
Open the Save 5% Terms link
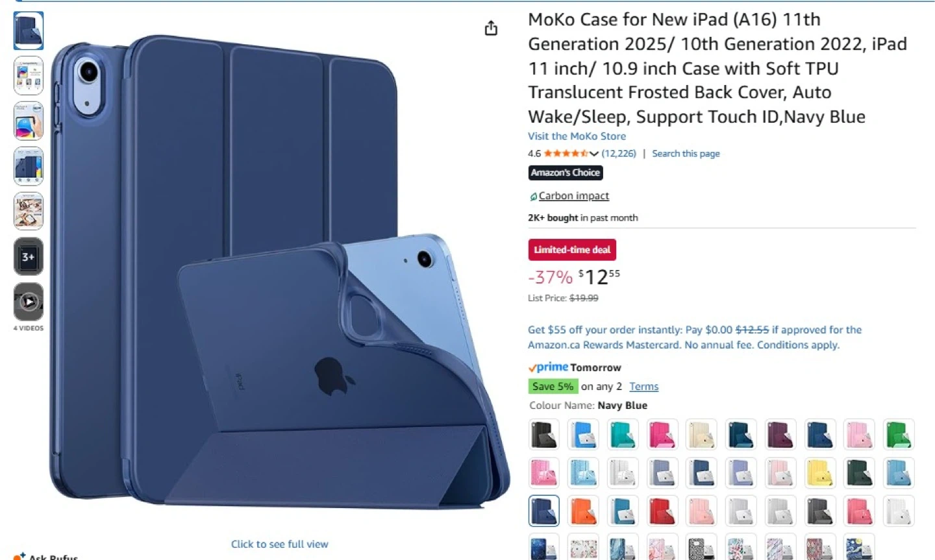(643, 386)
